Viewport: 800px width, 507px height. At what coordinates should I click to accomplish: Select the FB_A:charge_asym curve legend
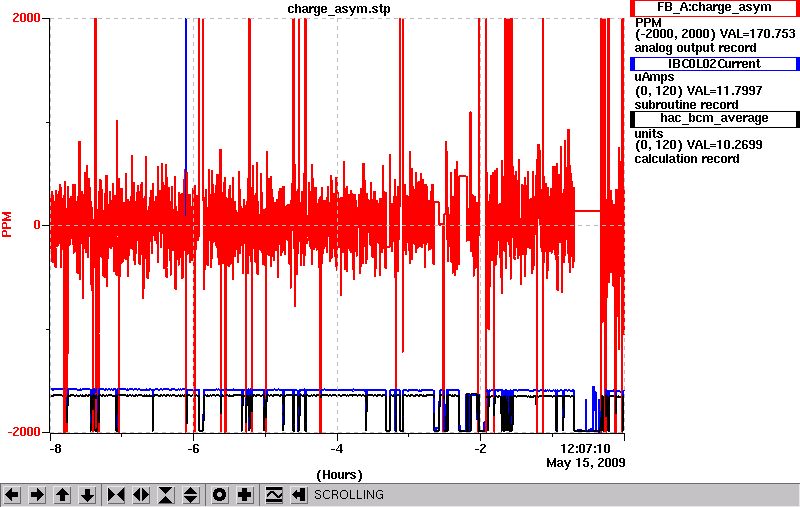714,8
